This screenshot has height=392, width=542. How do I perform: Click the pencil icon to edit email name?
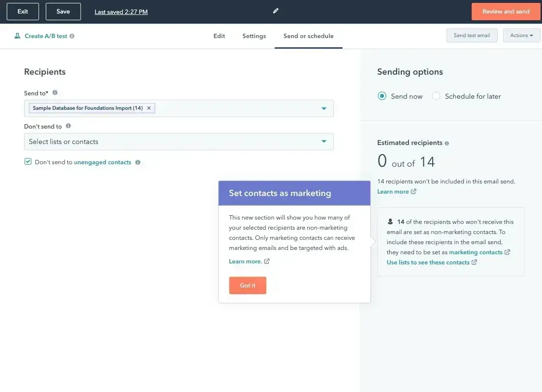[x=275, y=11]
